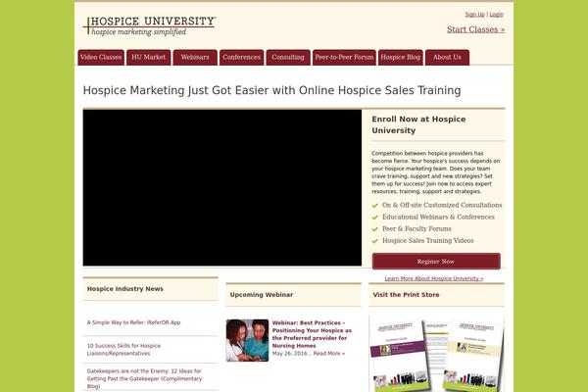Screen dimensions: 588x392
Task: Open the Sign Up link
Action: (474, 15)
